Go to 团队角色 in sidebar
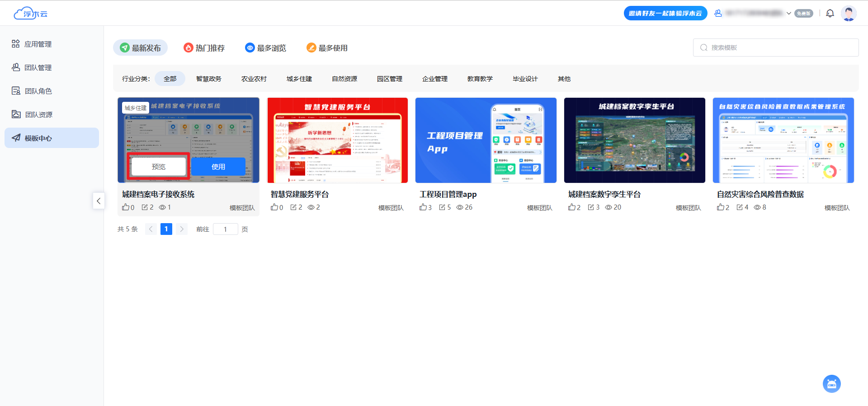Screen dimensions: 868x406 point(38,91)
